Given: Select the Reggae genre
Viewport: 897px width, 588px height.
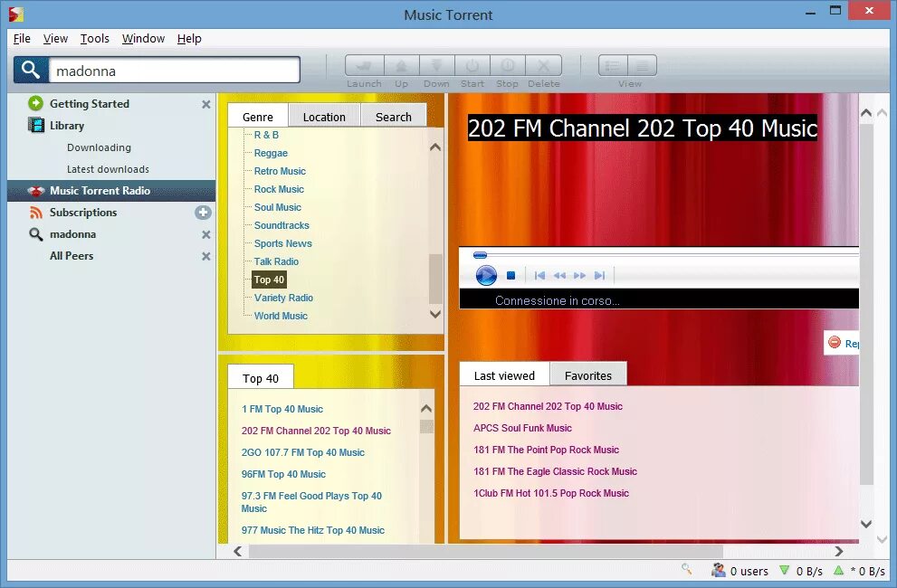Looking at the screenshot, I should tap(272, 153).
